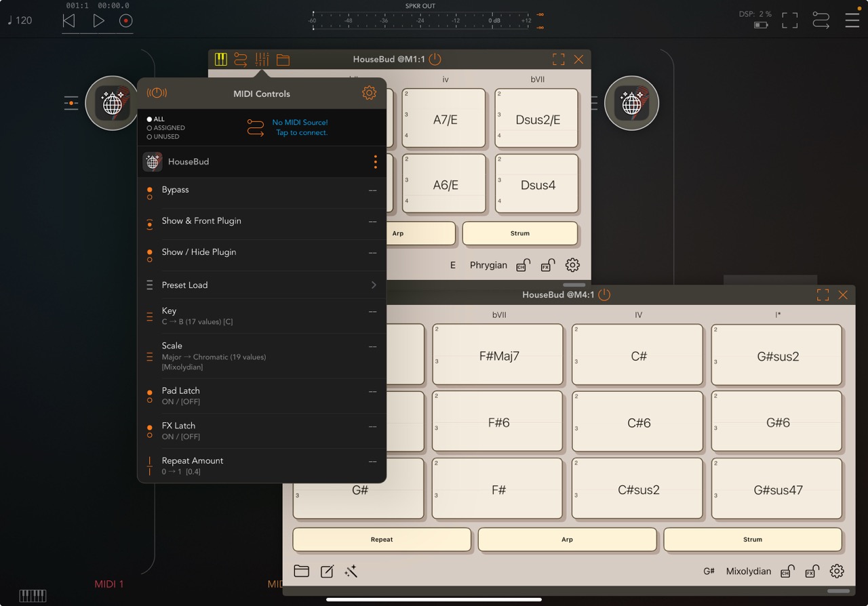Open key selector E in M1:1
The height and width of the screenshot is (606, 868).
coord(453,265)
